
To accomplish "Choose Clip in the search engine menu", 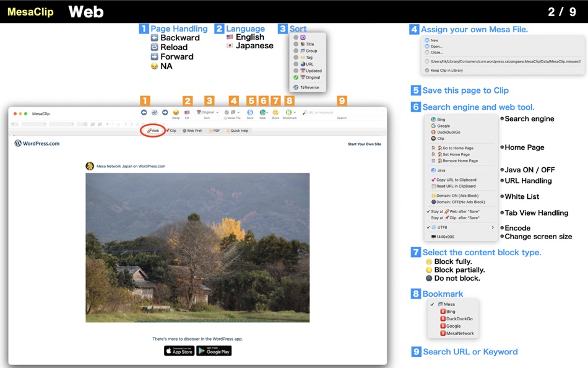I will point(437,139).
